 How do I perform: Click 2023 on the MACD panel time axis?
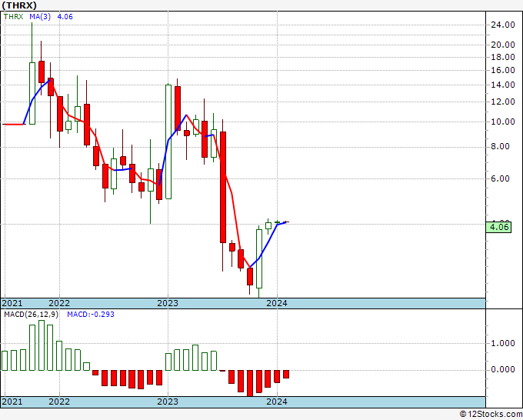pyautogui.click(x=168, y=402)
